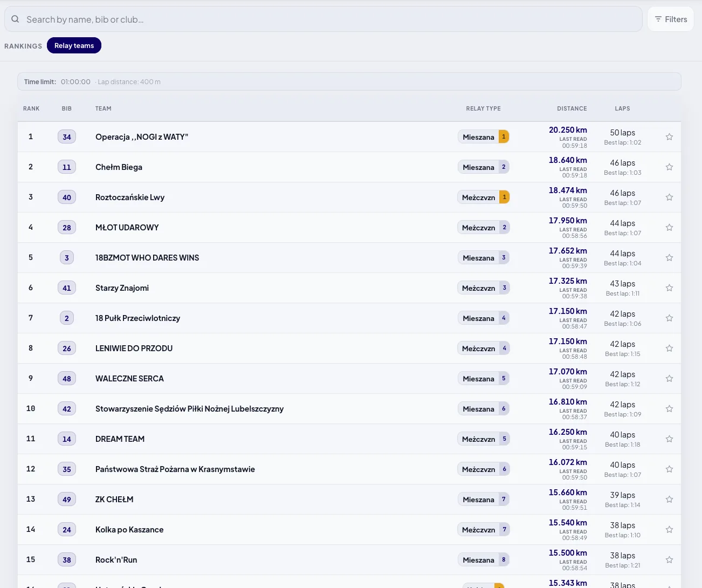Image resolution: width=702 pixels, height=588 pixels.
Task: Click the DISTANCE column header
Action: (572, 108)
